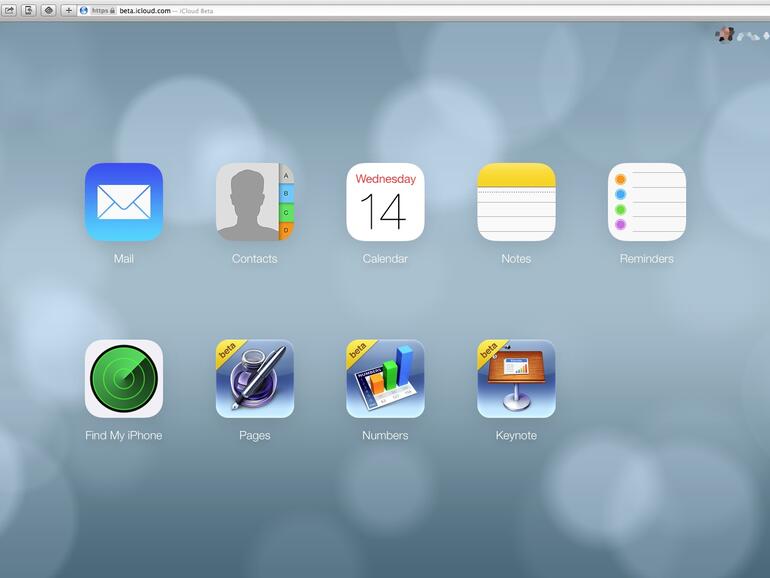Screen dimensions: 770x578
Task: Click the Mail label text
Action: tap(124, 259)
